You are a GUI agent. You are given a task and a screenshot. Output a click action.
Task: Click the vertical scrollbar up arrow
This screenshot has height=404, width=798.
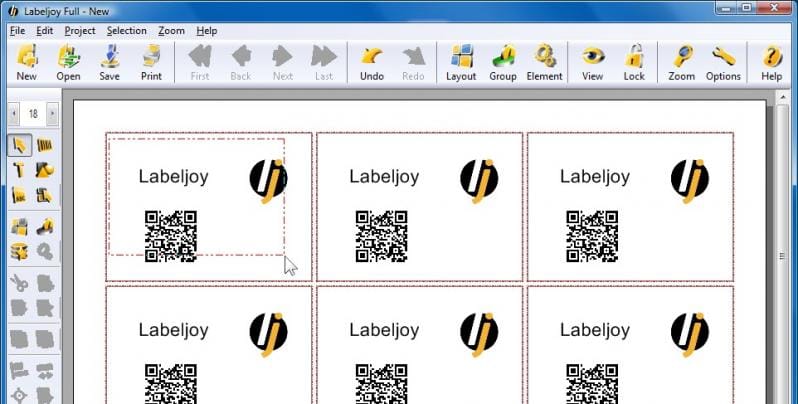782,98
